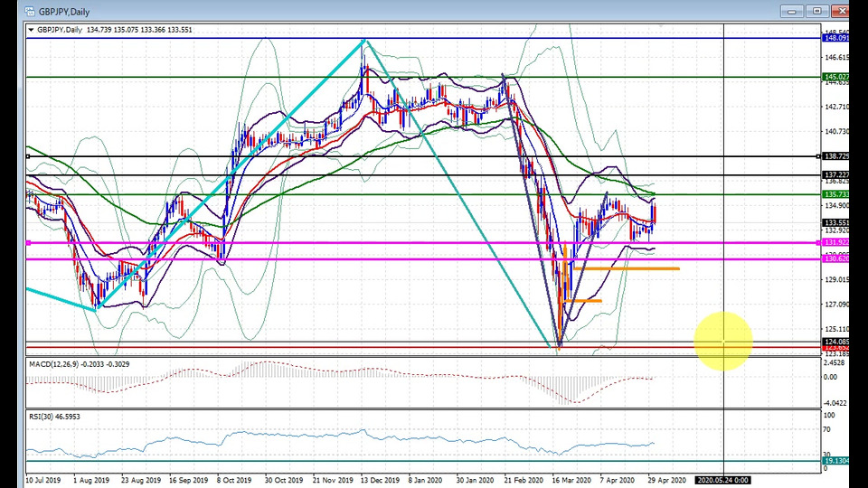The height and width of the screenshot is (488, 868).
Task: Click the 129.015 price axis value
Action: pos(835,280)
